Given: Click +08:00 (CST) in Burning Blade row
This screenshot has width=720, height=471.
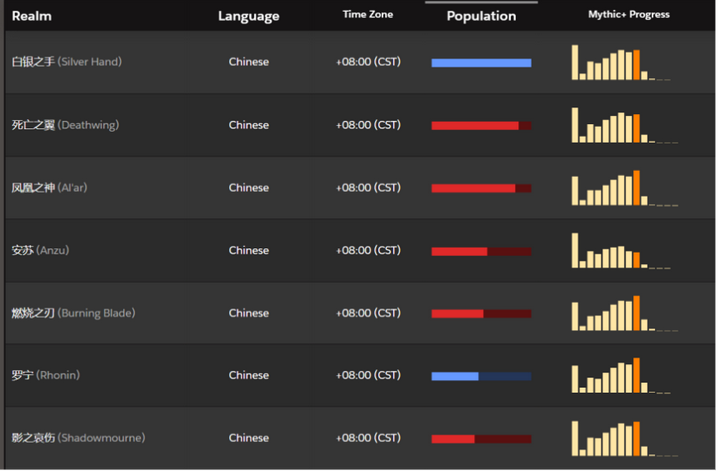Looking at the screenshot, I should [x=368, y=313].
